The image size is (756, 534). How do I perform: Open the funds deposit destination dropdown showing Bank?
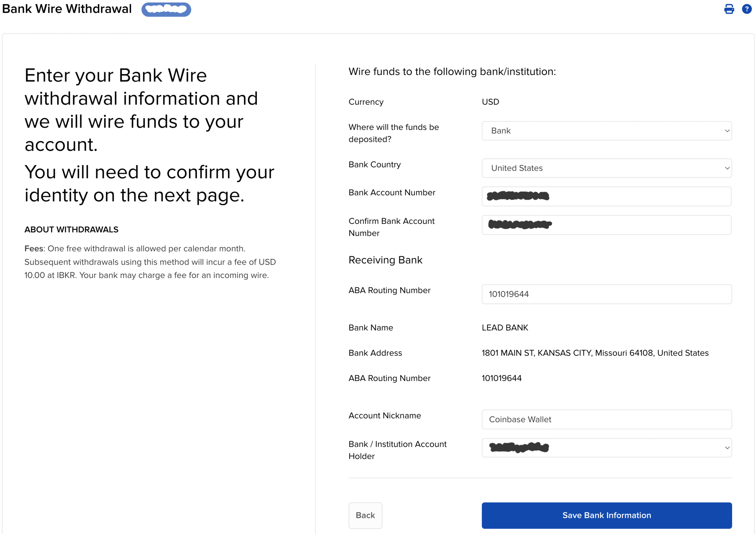coord(606,131)
